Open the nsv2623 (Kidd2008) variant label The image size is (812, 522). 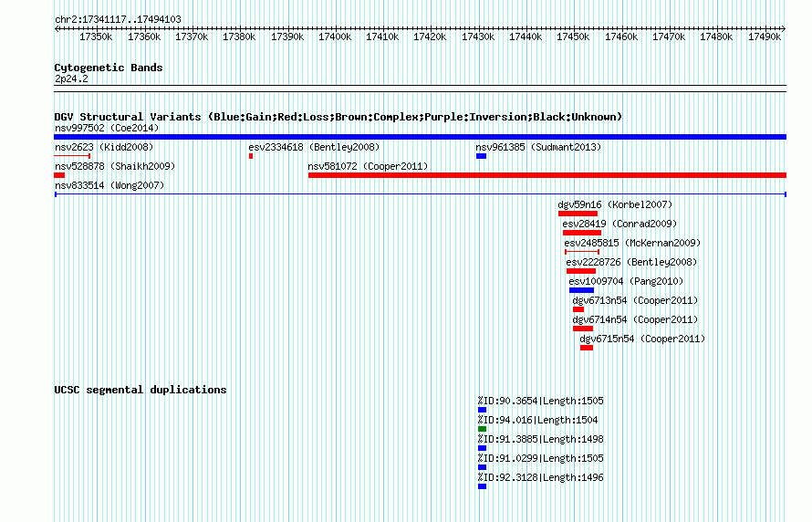tap(104, 147)
